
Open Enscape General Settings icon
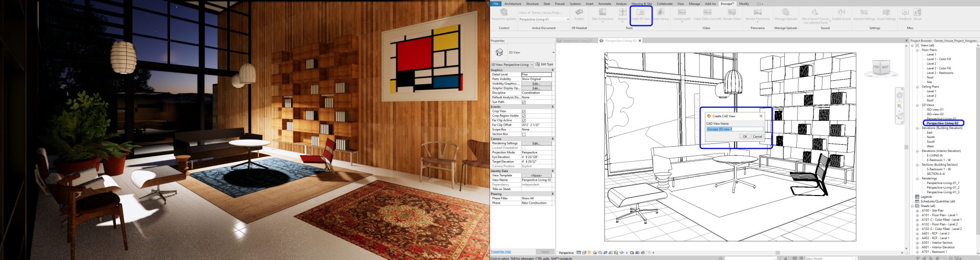(864, 12)
